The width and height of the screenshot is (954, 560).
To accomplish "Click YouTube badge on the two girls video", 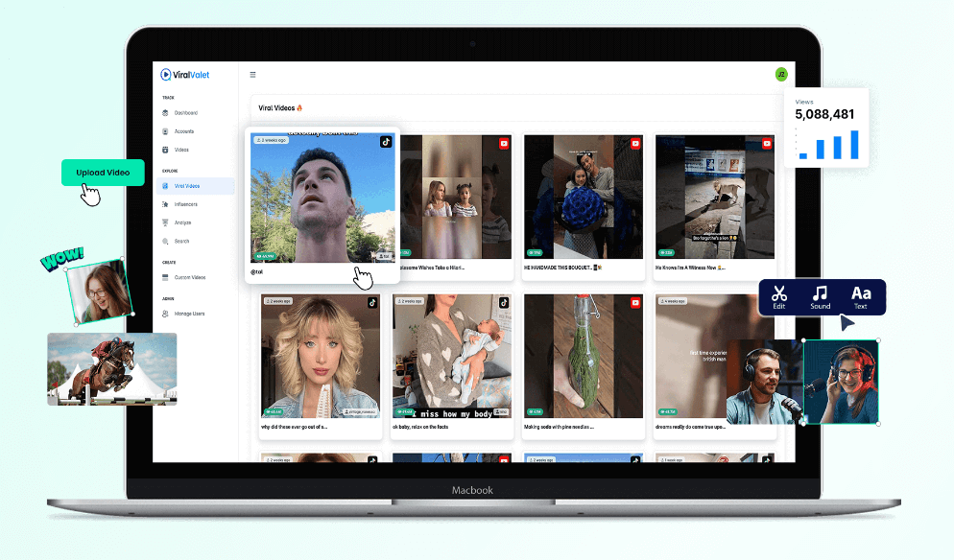I will click(504, 144).
